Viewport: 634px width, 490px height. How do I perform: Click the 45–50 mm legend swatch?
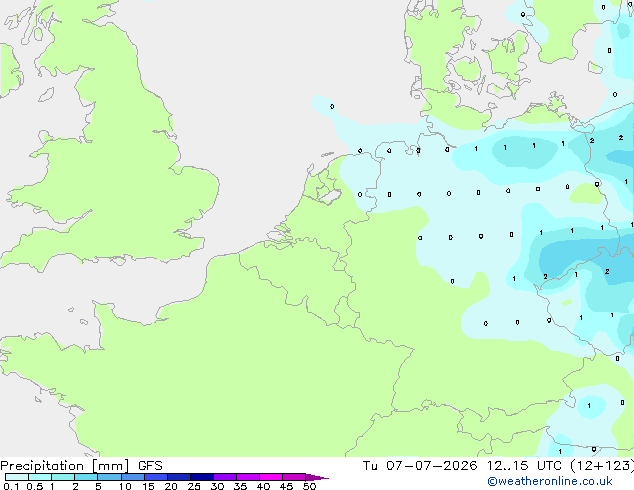coord(294,477)
